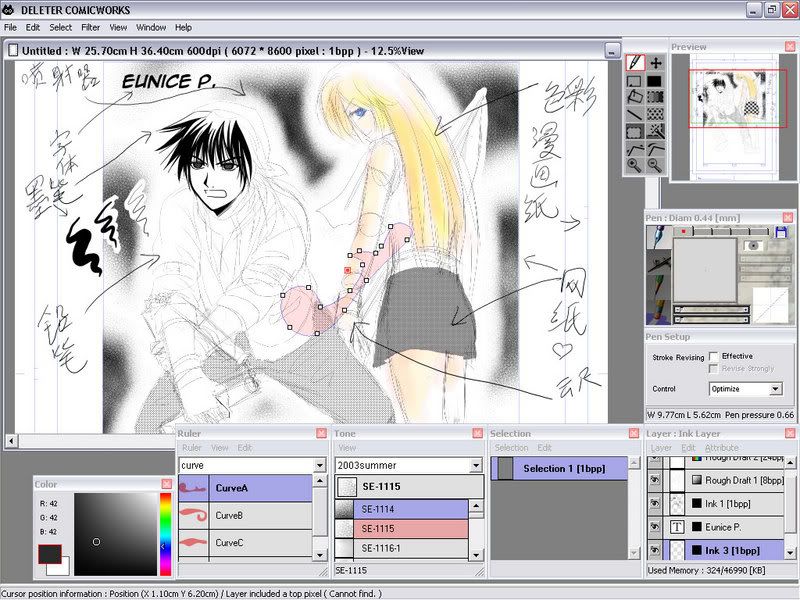
Task: Open the View menu in Tone panel
Action: click(x=347, y=447)
